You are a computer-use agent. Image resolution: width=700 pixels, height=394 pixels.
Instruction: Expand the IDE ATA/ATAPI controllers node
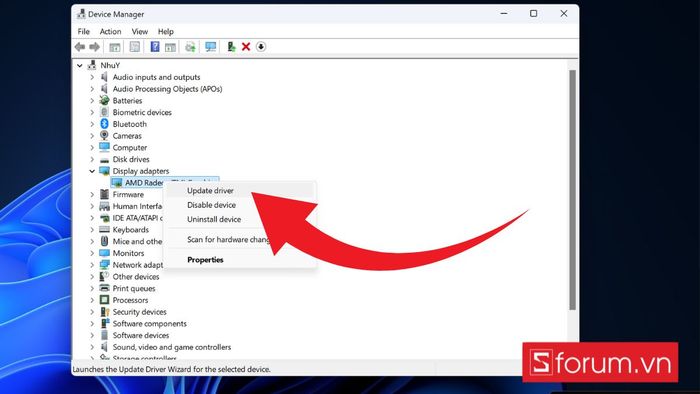[x=92, y=218]
